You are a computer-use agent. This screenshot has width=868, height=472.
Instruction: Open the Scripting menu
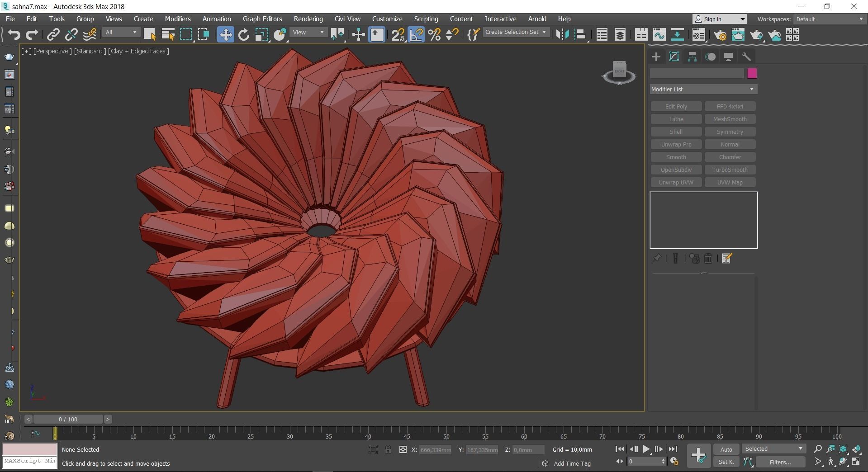426,19
